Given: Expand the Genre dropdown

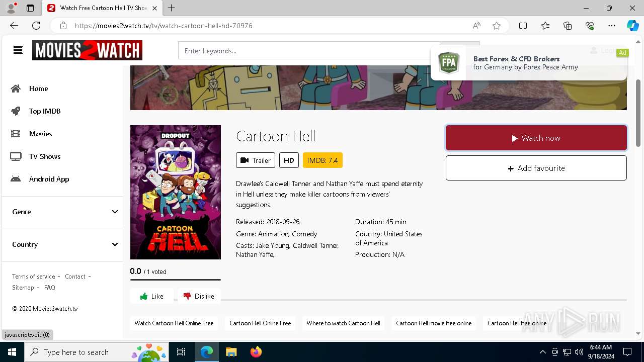Looking at the screenshot, I should coord(65,212).
